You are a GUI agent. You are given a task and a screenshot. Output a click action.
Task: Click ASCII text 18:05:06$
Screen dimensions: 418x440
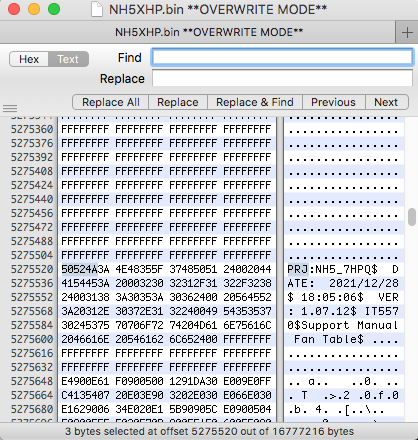tap(332, 297)
